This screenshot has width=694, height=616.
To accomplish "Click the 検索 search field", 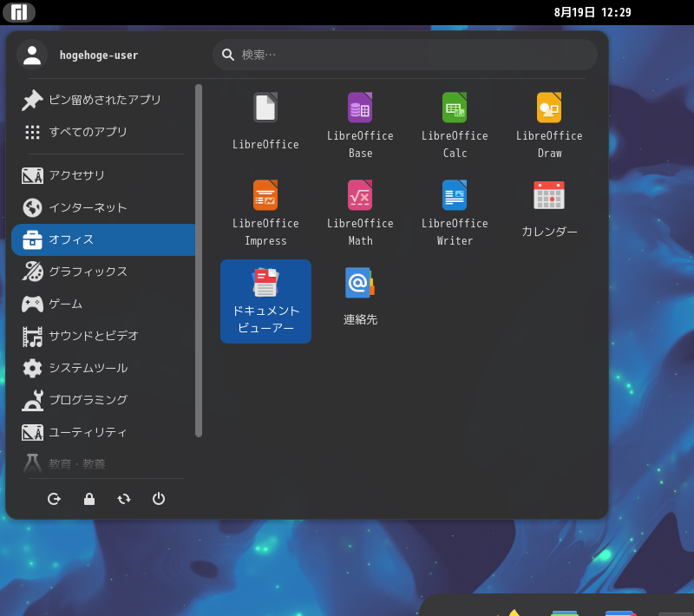I will coord(405,55).
